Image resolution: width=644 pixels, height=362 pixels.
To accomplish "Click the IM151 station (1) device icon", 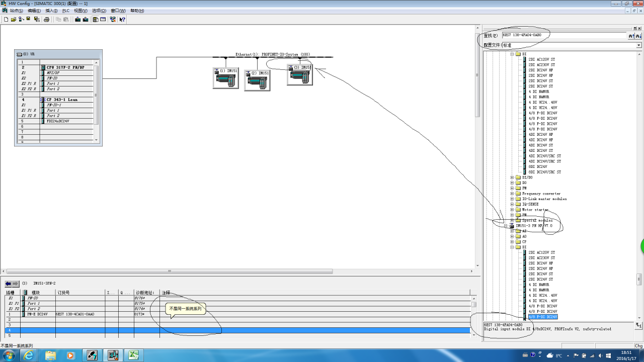I will pyautogui.click(x=225, y=79).
